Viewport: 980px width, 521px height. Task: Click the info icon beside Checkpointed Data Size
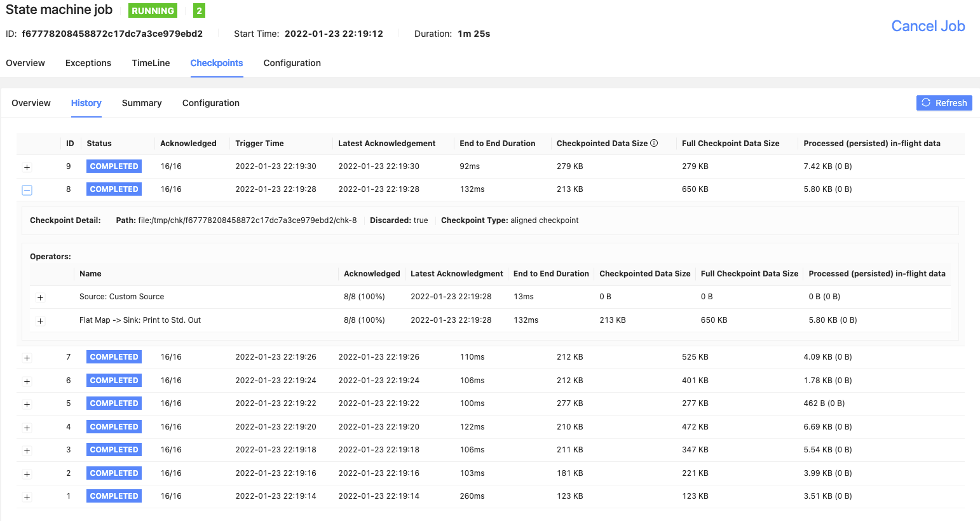[654, 143]
